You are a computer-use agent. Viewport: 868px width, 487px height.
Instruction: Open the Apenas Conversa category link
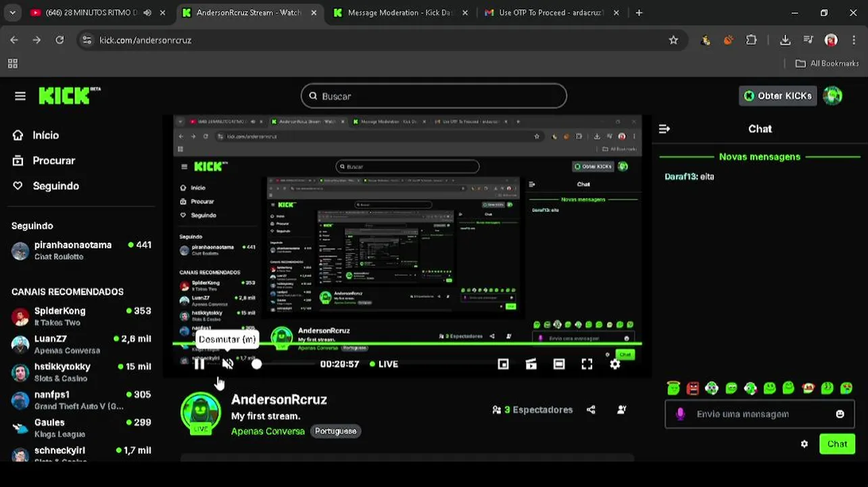268,431
